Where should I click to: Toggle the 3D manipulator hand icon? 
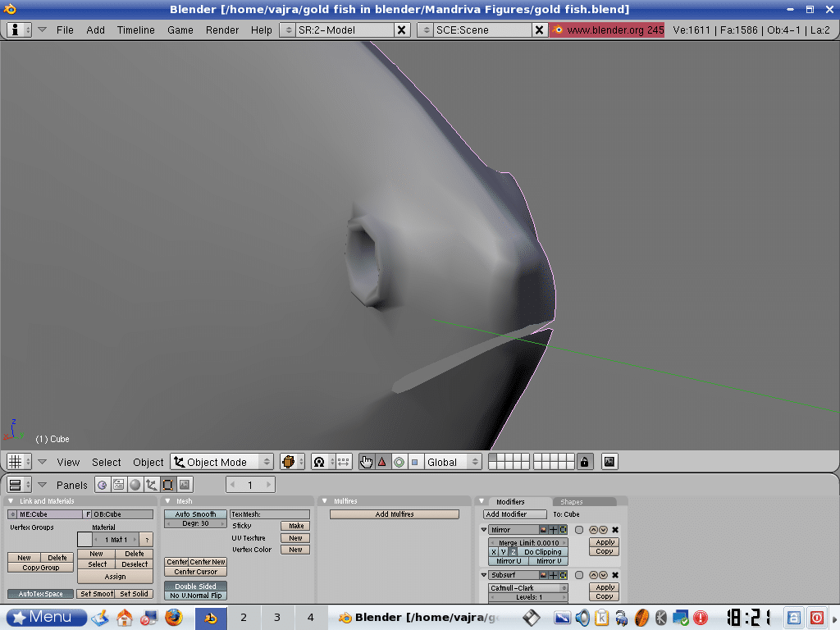(366, 462)
